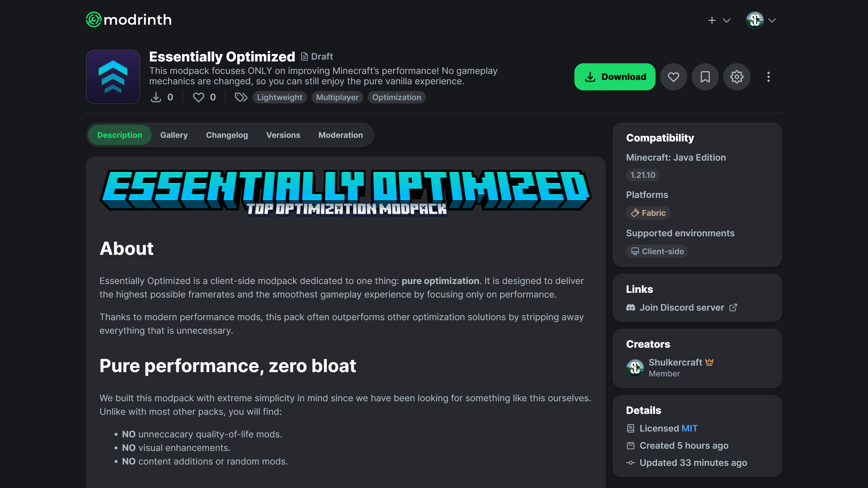
Task: Click the green Download button
Action: tap(615, 77)
